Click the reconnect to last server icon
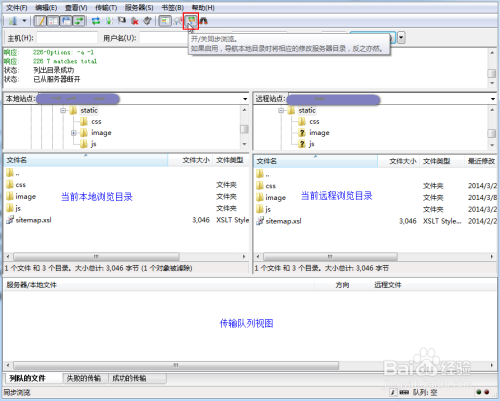 (x=147, y=21)
